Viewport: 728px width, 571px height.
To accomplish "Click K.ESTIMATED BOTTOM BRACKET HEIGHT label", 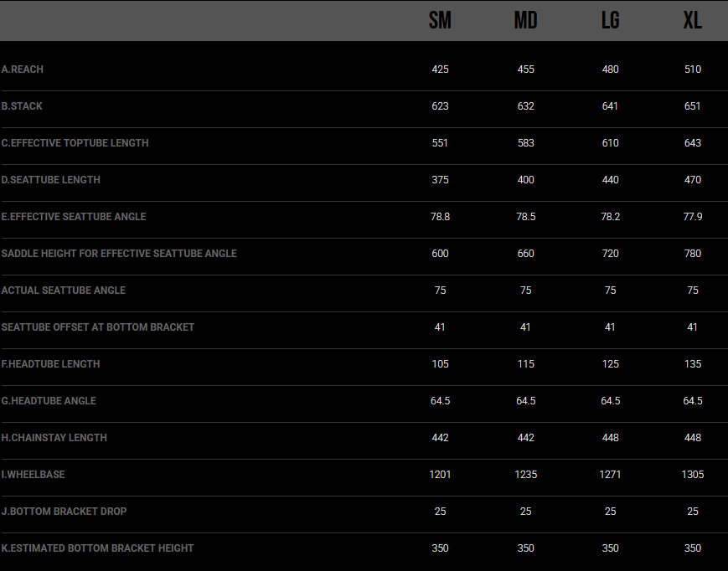I will (98, 548).
